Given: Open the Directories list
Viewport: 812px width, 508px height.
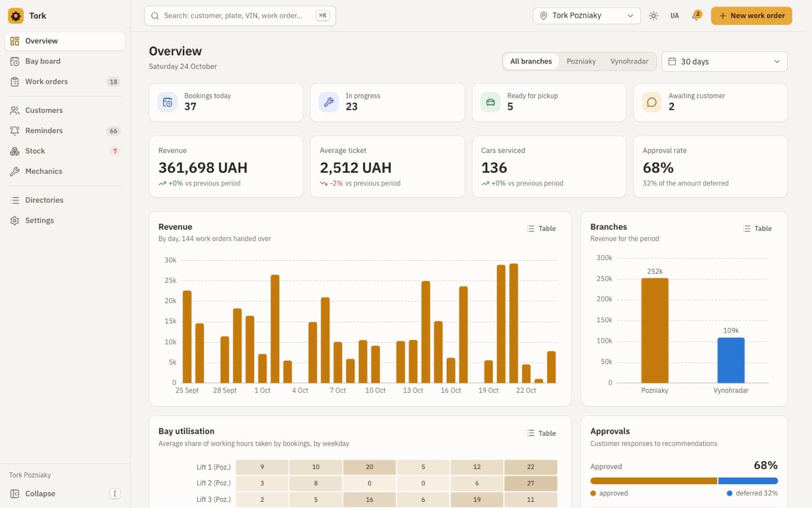Looking at the screenshot, I should pyautogui.click(x=65, y=200).
